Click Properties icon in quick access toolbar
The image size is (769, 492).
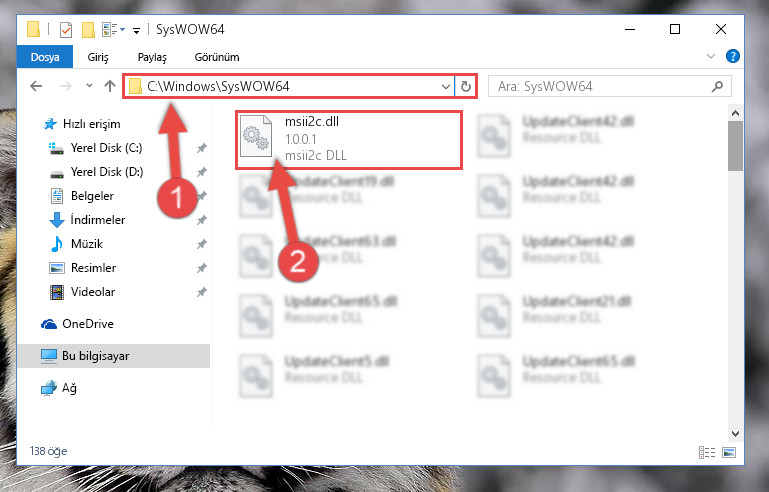pyautogui.click(x=66, y=30)
